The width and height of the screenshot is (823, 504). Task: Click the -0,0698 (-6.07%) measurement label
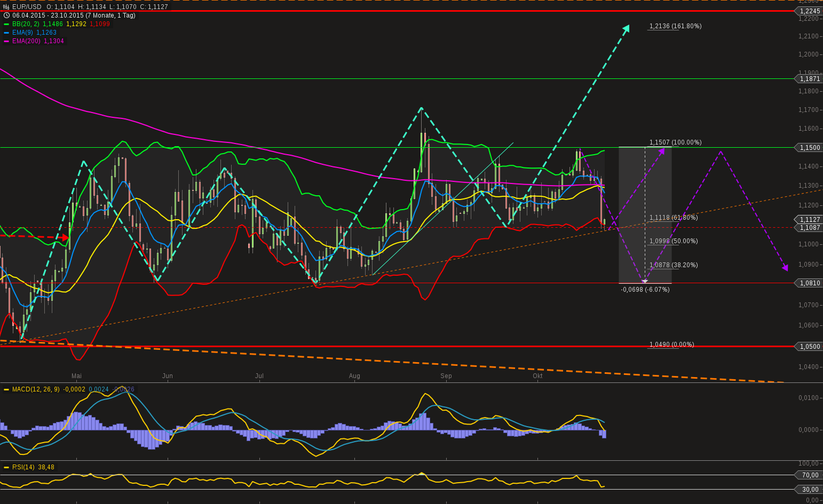645,290
